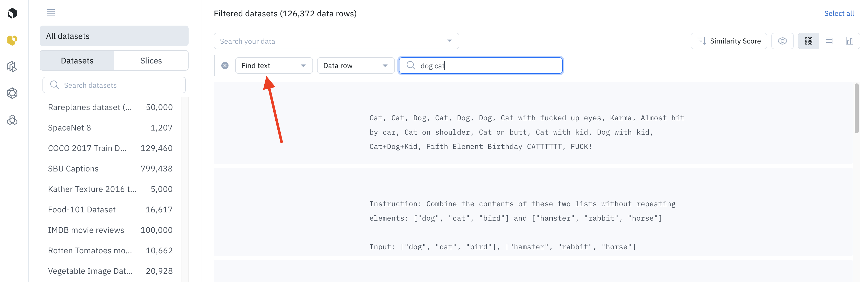Switch to analytics chart view

[x=849, y=41]
